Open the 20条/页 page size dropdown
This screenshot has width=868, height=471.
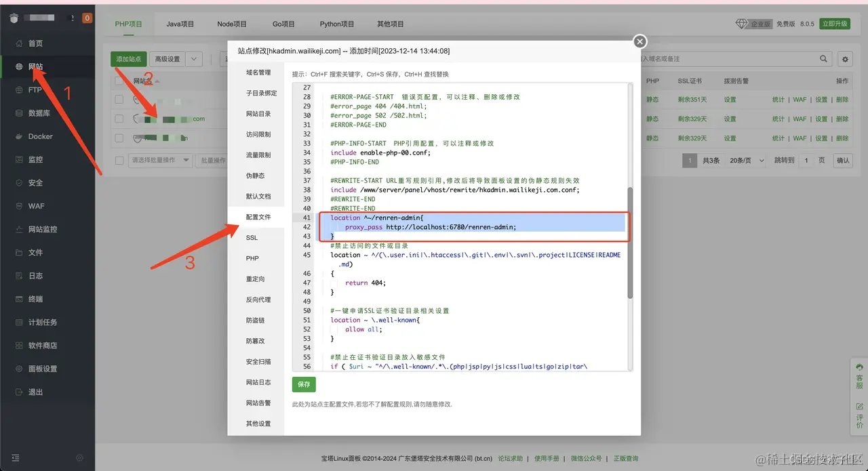pos(738,161)
